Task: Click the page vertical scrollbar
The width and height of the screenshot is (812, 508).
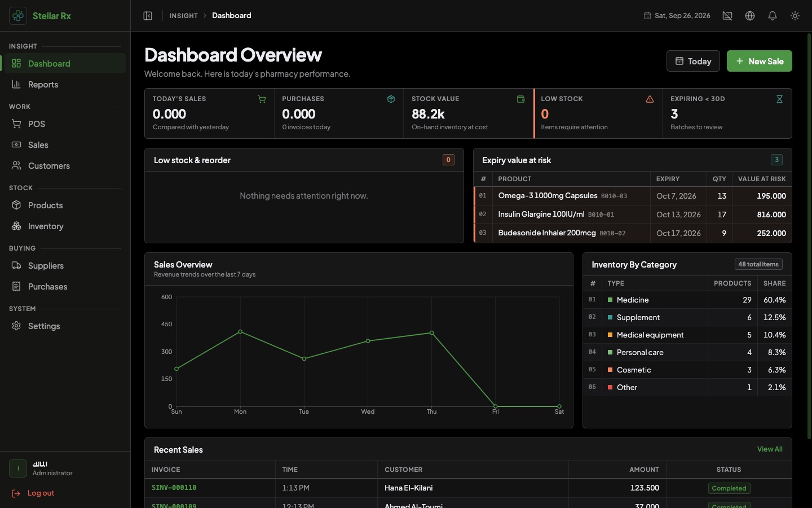Action: point(809,237)
